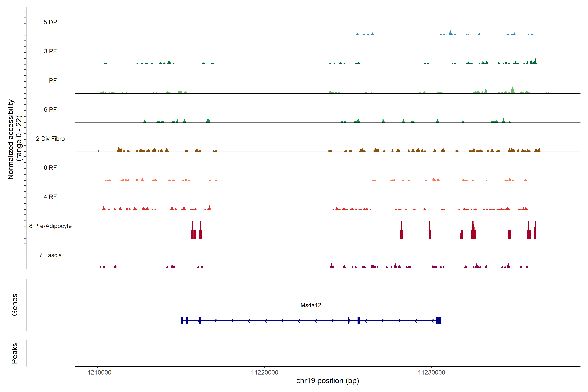Click the 3 PF track label
Image resolution: width=588 pixels, height=392 pixels.
click(x=50, y=51)
